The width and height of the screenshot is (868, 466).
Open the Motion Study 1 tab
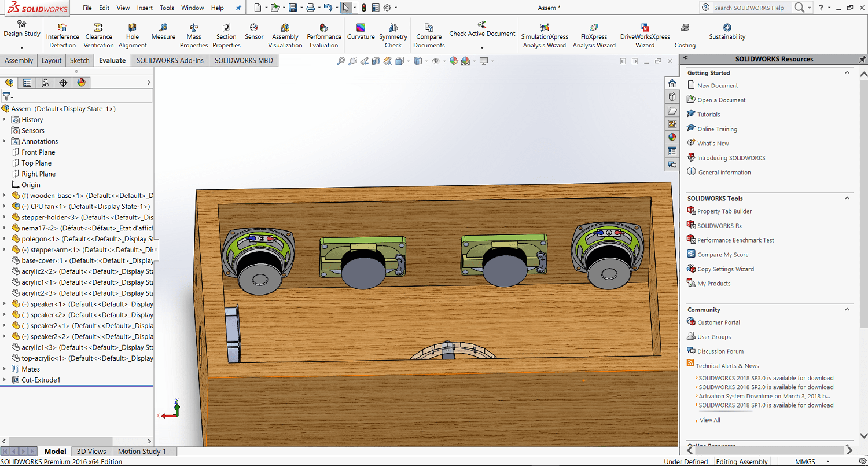pos(142,452)
